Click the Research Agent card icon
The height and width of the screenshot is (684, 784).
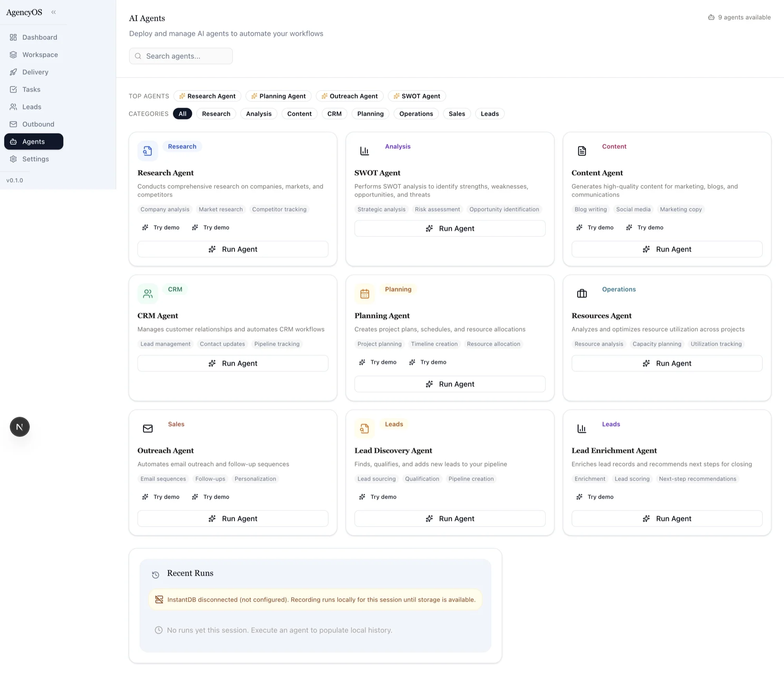(147, 151)
